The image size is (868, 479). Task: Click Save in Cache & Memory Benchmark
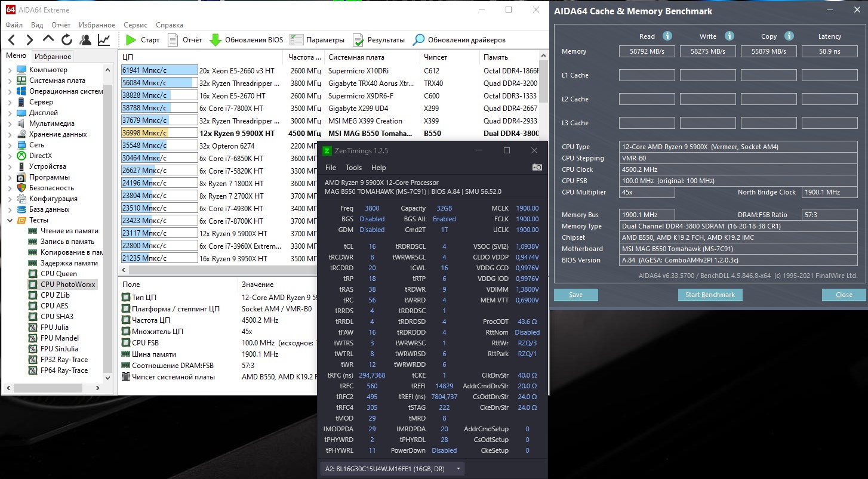(576, 295)
